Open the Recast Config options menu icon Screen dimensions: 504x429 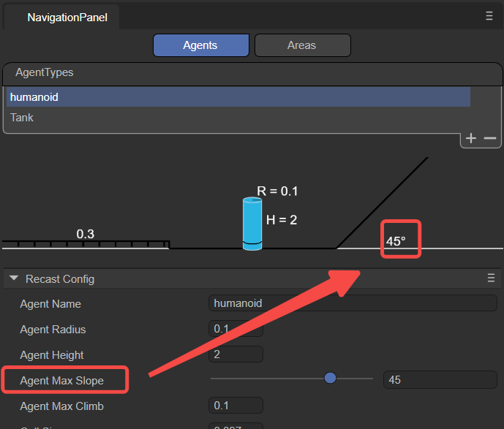point(491,278)
